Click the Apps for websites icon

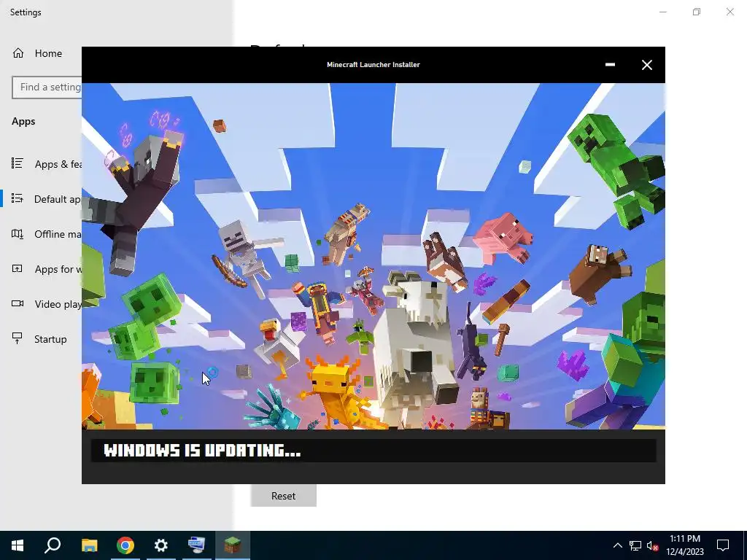pos(18,268)
